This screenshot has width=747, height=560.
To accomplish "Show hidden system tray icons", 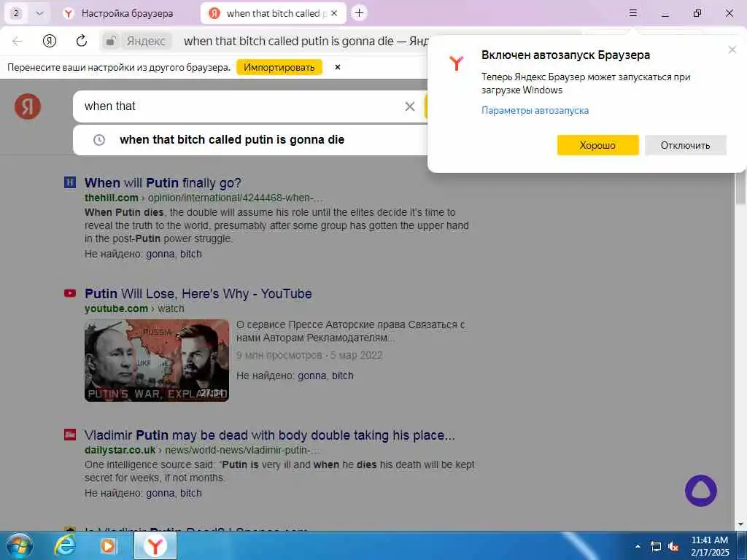I will pyautogui.click(x=638, y=547).
